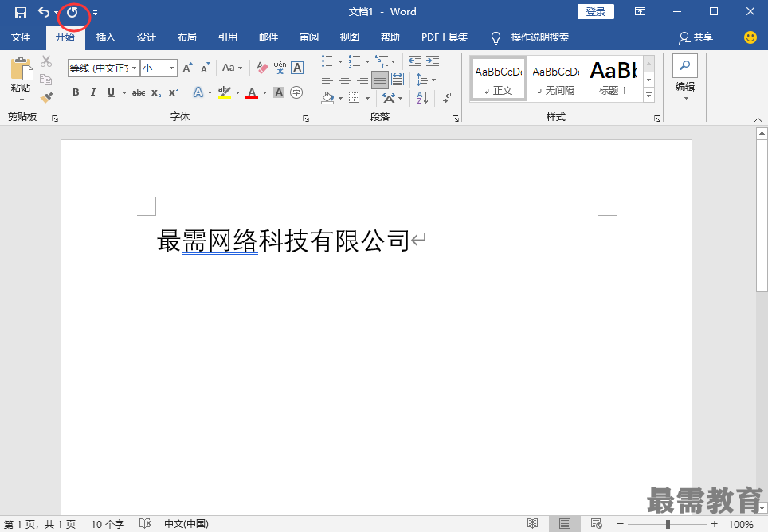Click the 操作说明搜索 search box
Image resolution: width=768 pixels, height=532 pixels.
540,37
